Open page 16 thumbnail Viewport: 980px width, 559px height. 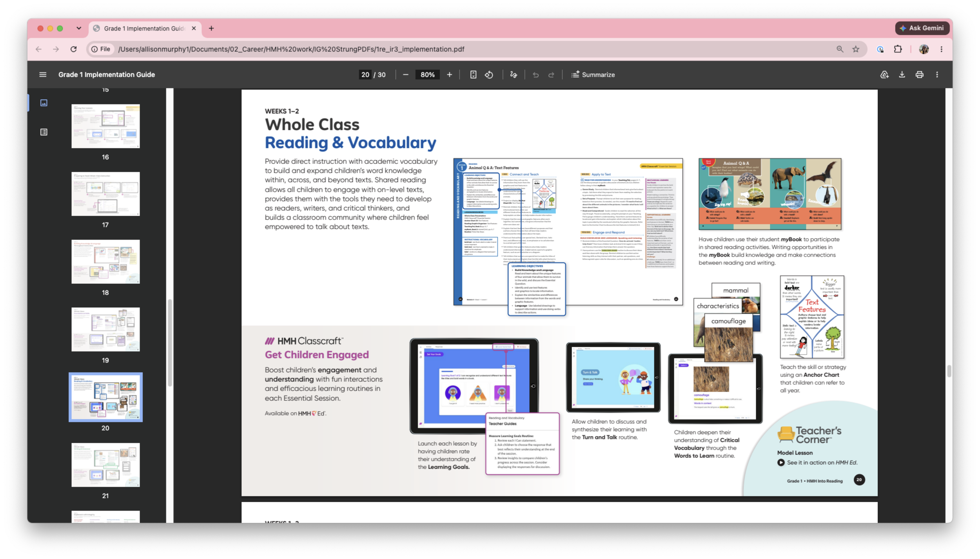[105, 126]
